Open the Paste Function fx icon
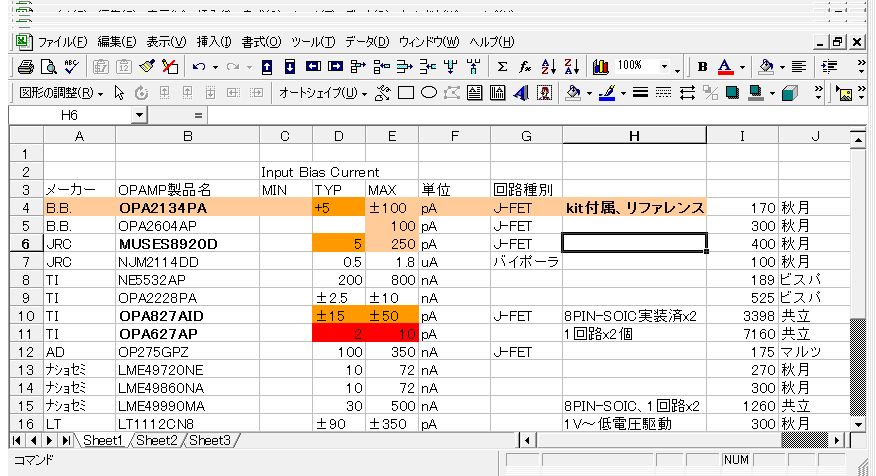Image resolution: width=876 pixels, height=476 pixels. [x=525, y=67]
